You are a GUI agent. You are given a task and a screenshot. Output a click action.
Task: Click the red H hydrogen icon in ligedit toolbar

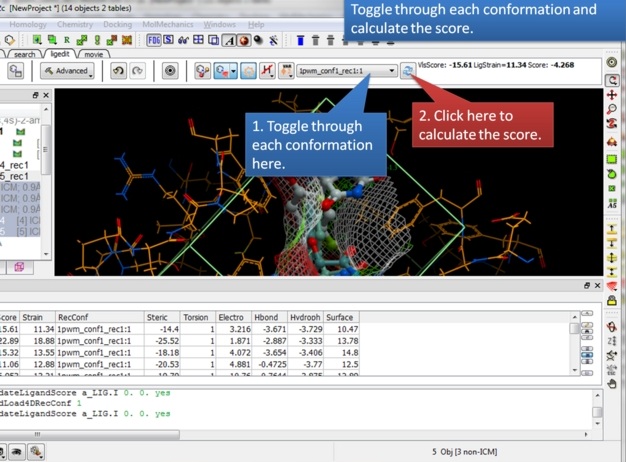(x=267, y=71)
